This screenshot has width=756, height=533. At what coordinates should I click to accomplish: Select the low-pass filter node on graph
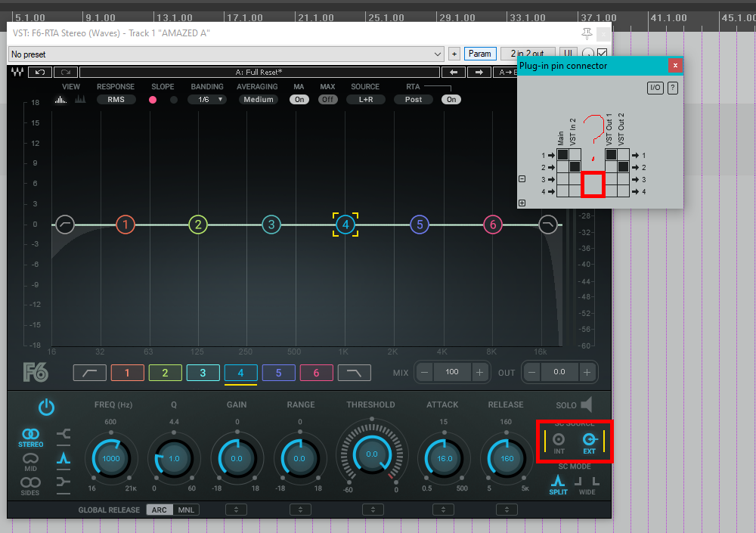(547, 225)
